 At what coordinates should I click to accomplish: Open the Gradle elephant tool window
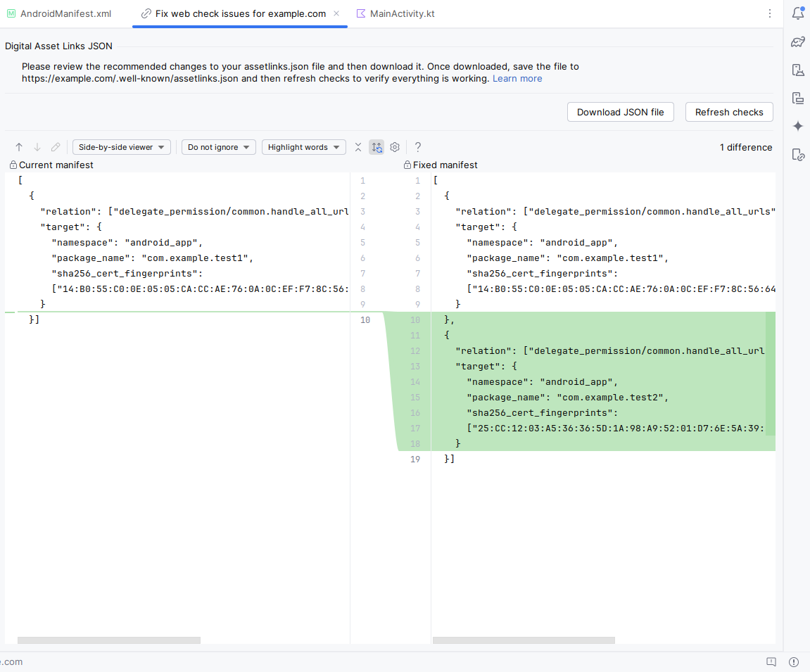[798, 42]
